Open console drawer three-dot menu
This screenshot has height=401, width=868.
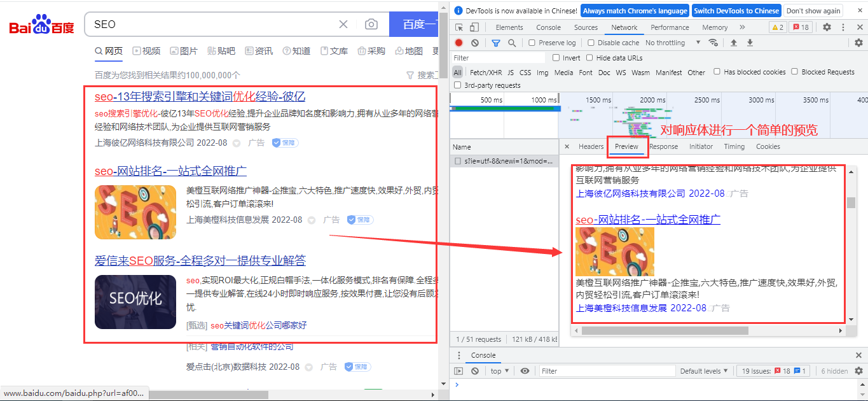pos(458,355)
